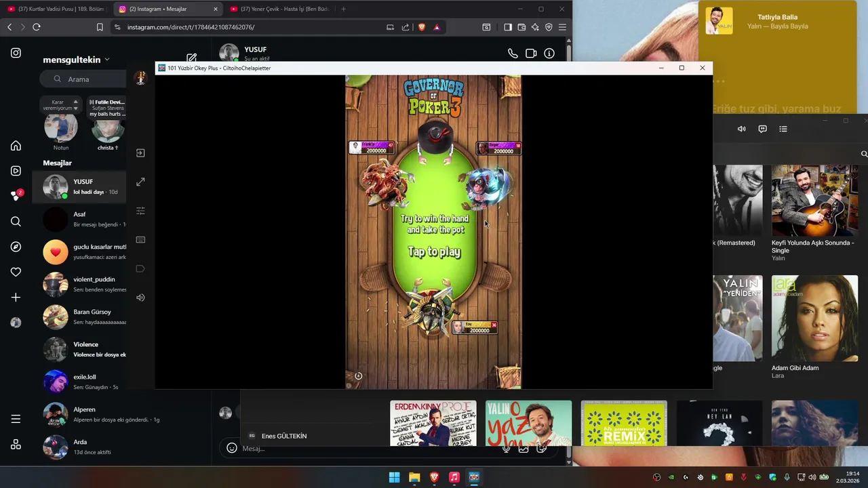This screenshot has height=488, width=868.
Task: Open Instagram hamburger More menu
Action: click(16, 419)
